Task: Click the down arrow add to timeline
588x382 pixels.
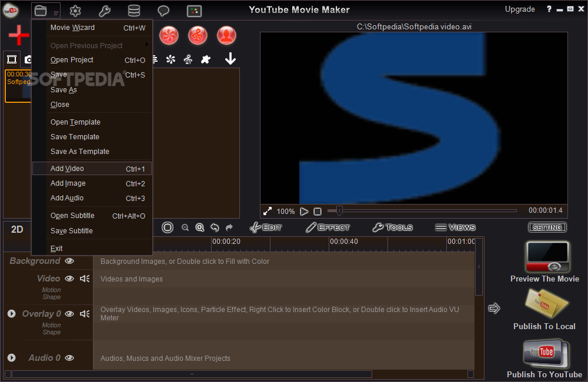Action: click(x=230, y=59)
